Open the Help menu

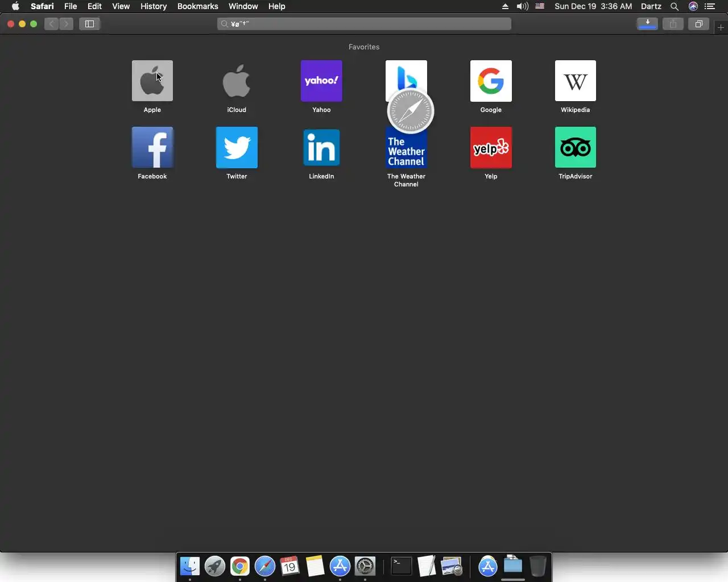point(277,6)
